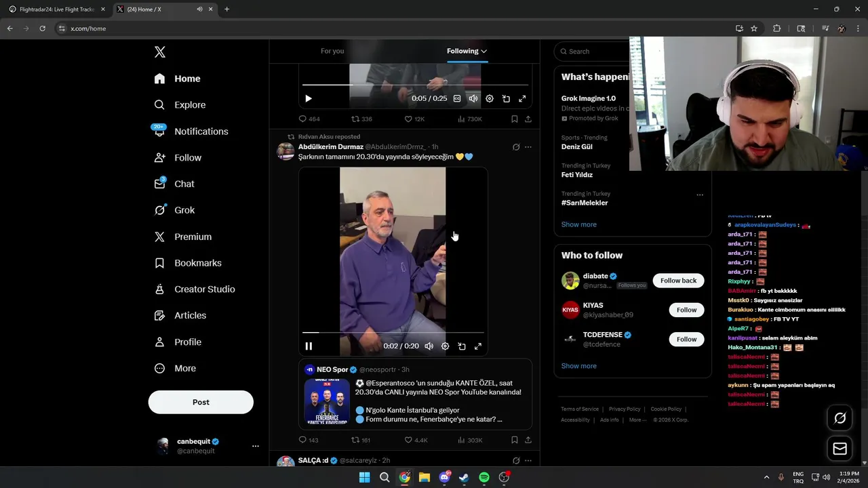Image resolution: width=868 pixels, height=488 pixels.
Task: Open the Privacy Policy footer link
Action: click(x=625, y=409)
